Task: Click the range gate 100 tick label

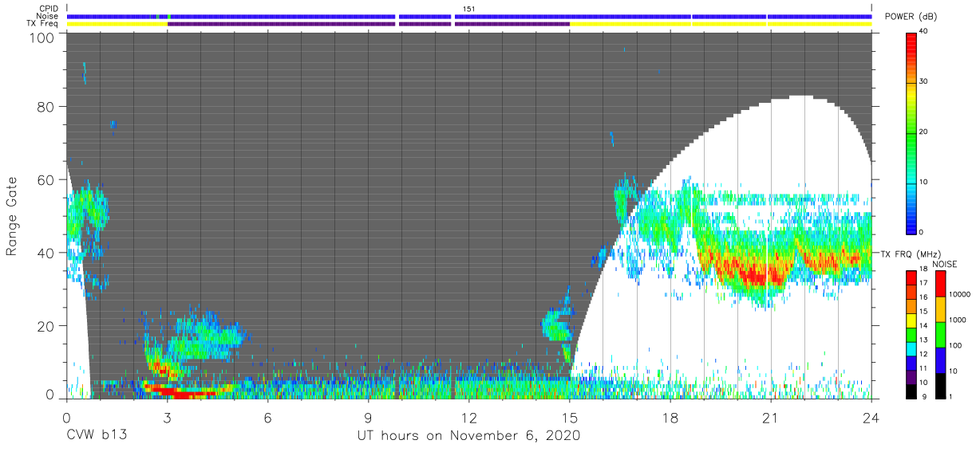Action: click(41, 37)
